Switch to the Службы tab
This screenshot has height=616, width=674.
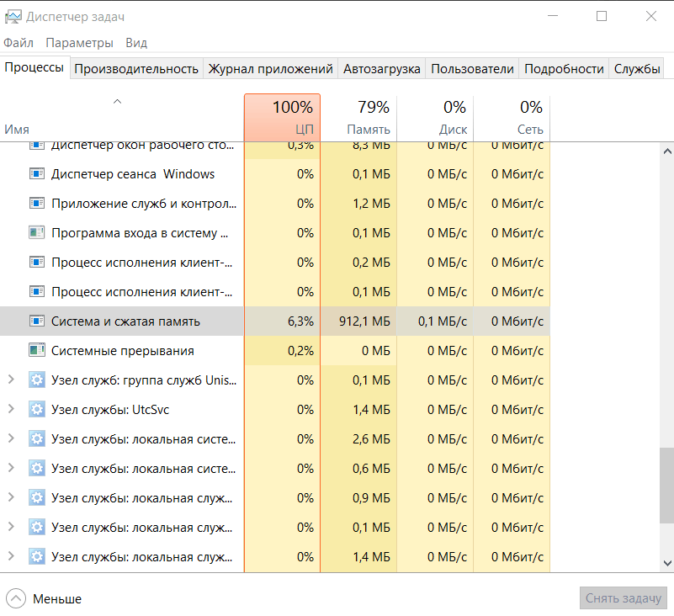[x=637, y=69]
